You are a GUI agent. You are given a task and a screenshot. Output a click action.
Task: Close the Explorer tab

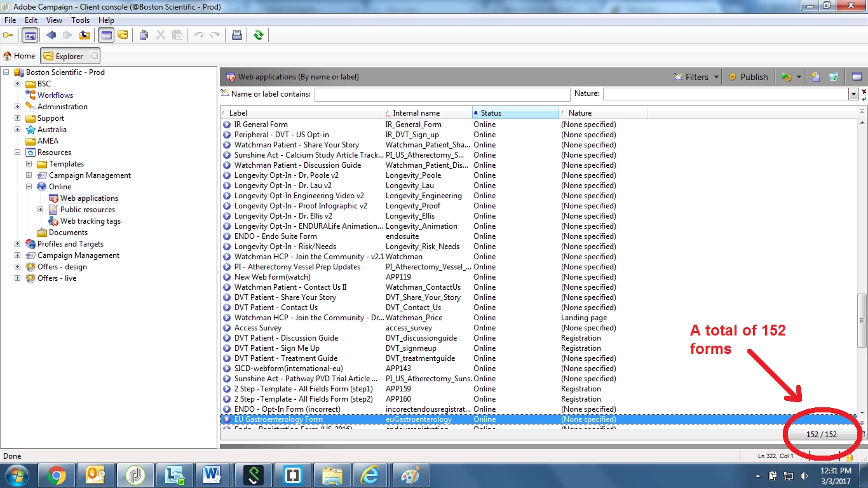(94, 56)
